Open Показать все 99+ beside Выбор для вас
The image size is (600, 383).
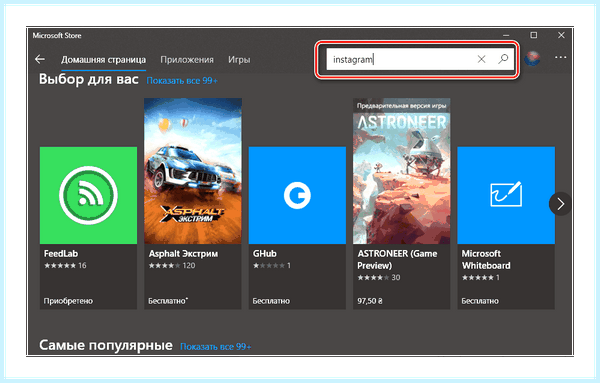point(182,81)
